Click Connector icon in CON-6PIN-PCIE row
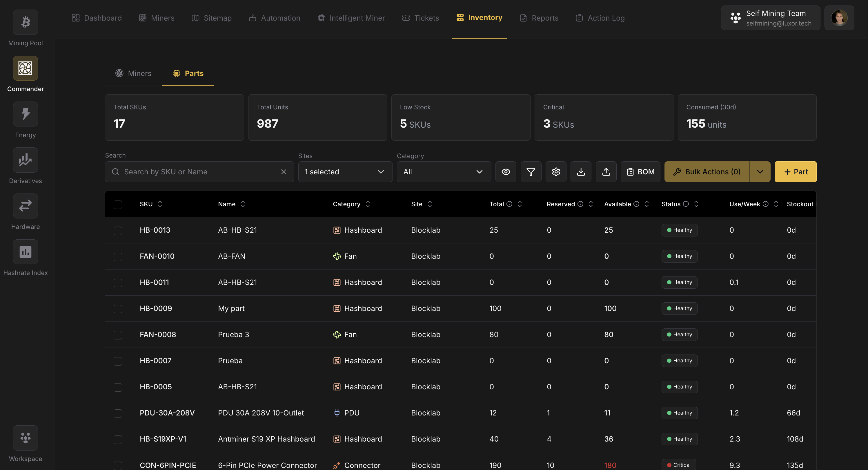 tap(337, 465)
